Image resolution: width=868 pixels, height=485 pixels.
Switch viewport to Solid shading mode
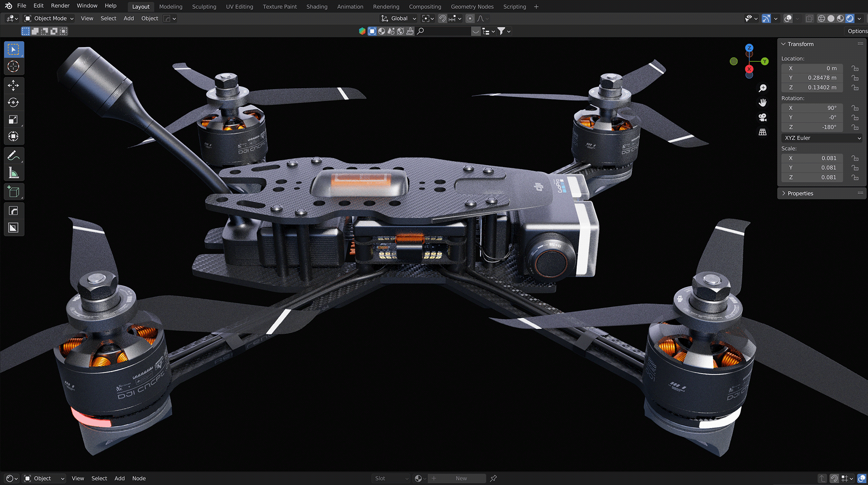(x=831, y=19)
